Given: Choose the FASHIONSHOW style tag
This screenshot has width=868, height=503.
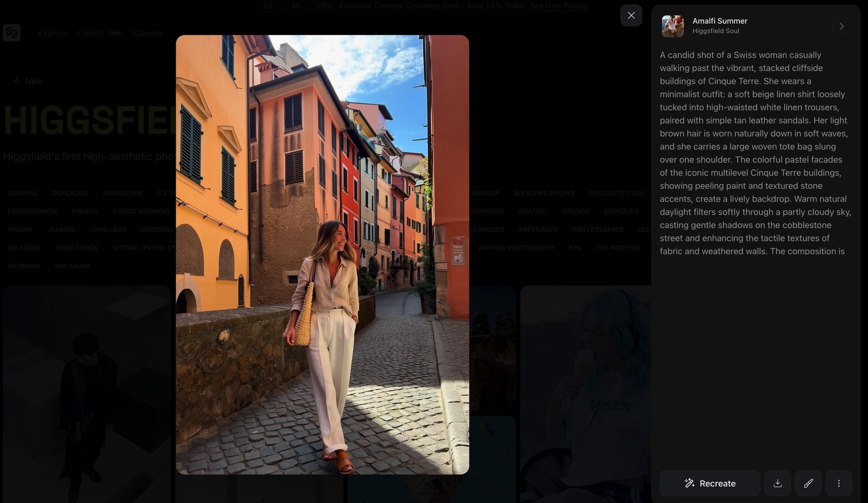Looking at the screenshot, I should pyautogui.click(x=33, y=211).
